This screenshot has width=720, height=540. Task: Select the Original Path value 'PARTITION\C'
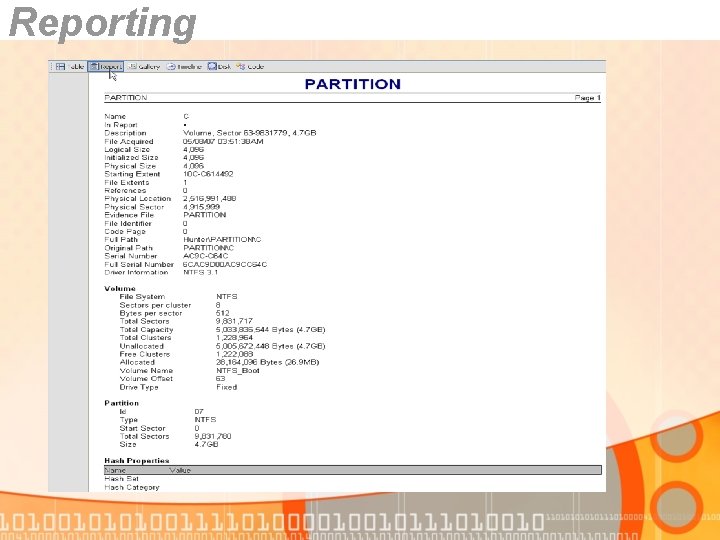point(208,248)
